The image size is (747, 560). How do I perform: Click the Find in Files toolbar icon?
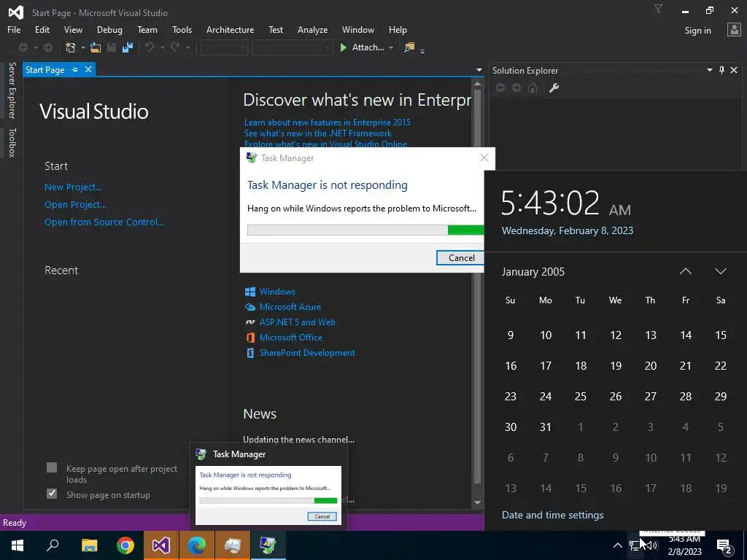coord(409,47)
